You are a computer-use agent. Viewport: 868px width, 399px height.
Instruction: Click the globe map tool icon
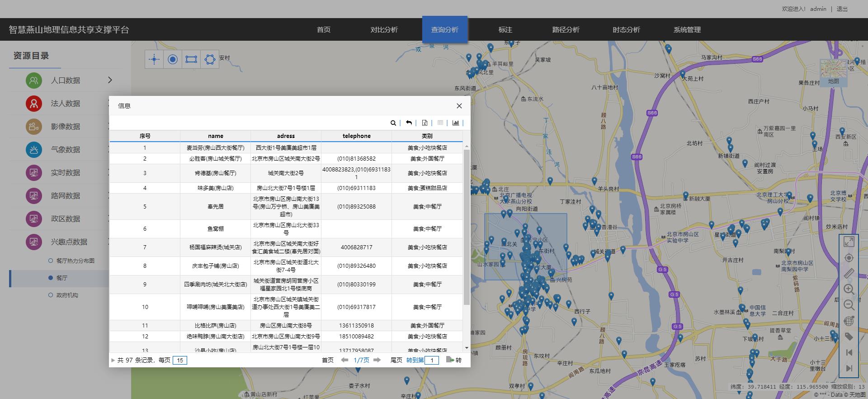pyautogui.click(x=849, y=321)
